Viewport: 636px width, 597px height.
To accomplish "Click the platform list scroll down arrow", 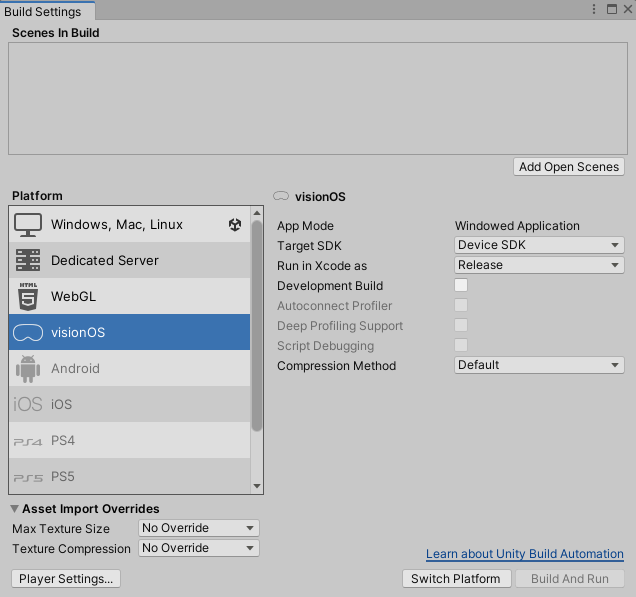I will 257,486.
